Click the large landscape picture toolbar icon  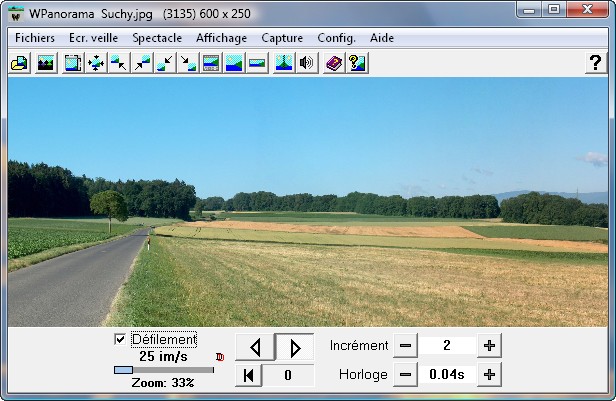(234, 63)
